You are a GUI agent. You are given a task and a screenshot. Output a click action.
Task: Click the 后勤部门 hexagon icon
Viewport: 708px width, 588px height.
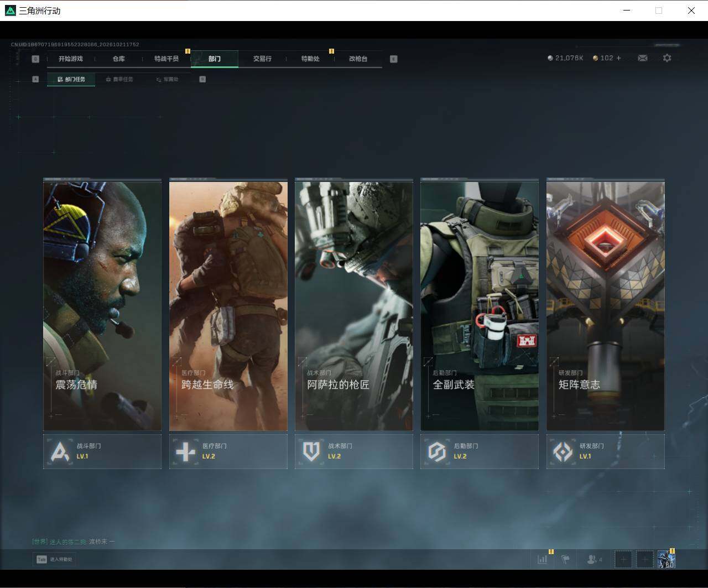437,451
